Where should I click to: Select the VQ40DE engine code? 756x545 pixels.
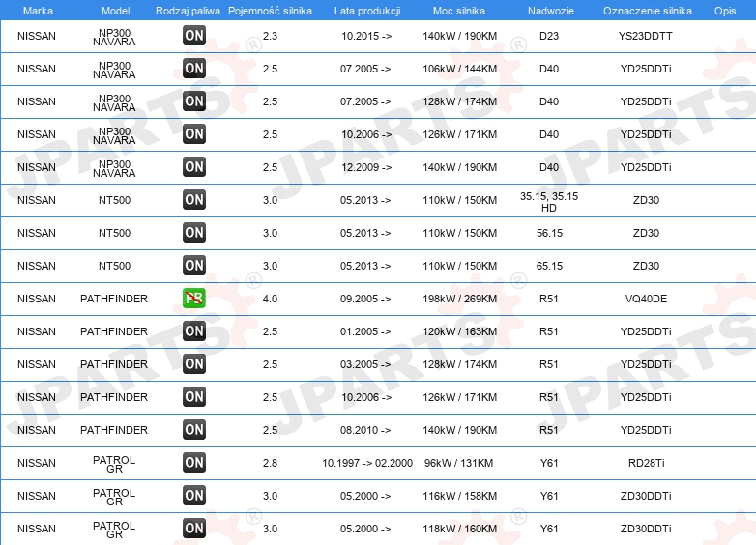pos(646,299)
